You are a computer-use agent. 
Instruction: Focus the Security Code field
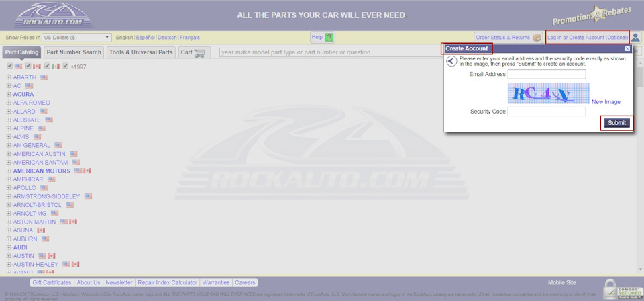(x=547, y=112)
